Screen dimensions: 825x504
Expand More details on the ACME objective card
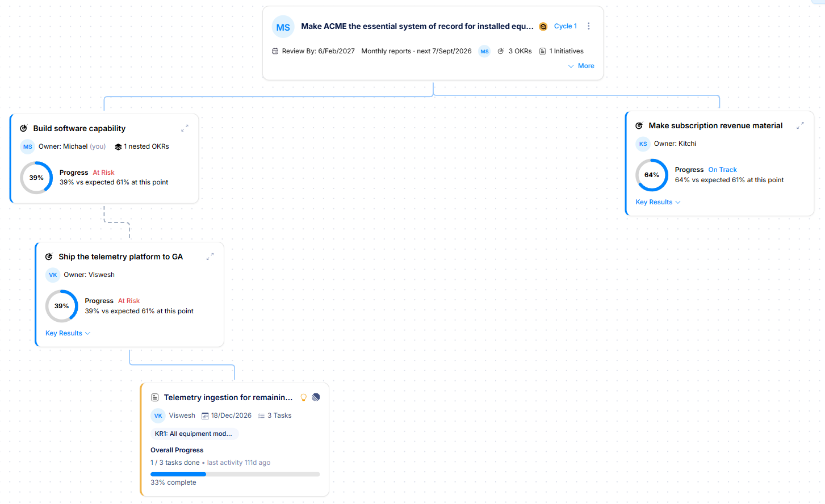pos(581,66)
